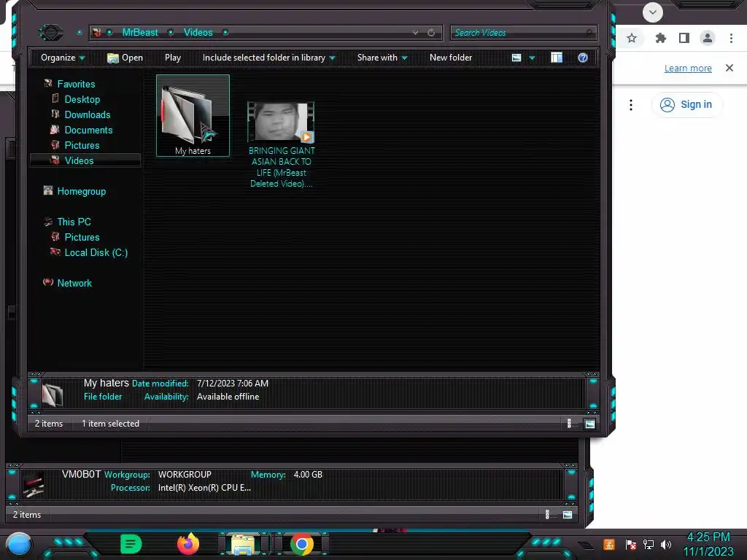
Task: Create a New folder
Action: click(451, 58)
